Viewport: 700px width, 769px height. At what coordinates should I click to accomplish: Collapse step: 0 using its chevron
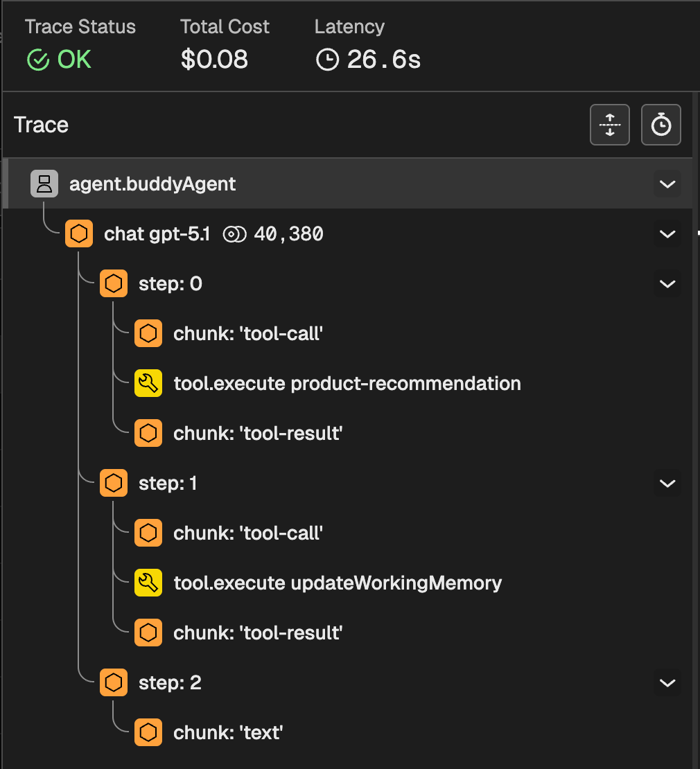[667, 284]
